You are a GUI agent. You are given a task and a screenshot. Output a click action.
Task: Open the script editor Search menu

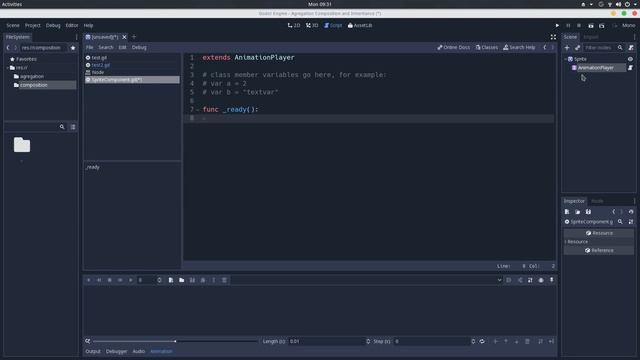click(106, 47)
